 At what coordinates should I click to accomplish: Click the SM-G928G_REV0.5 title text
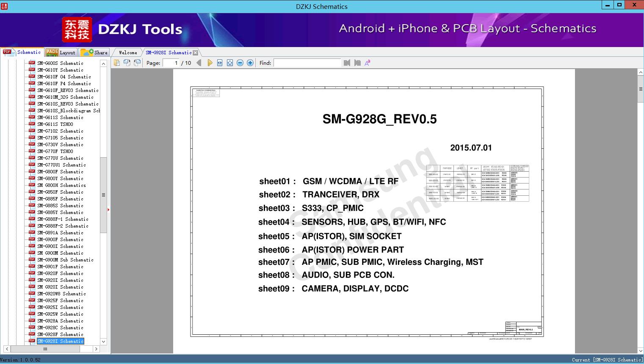click(379, 119)
